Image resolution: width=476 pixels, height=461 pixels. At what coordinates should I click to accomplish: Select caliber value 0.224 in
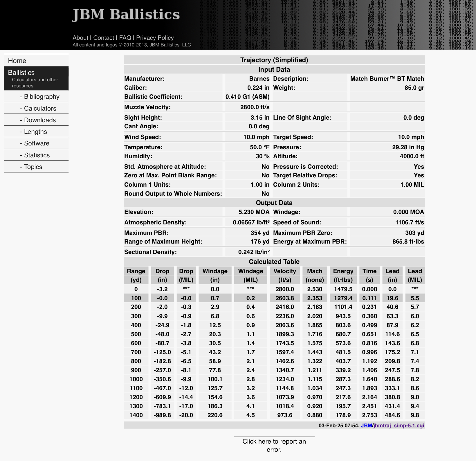(x=258, y=88)
